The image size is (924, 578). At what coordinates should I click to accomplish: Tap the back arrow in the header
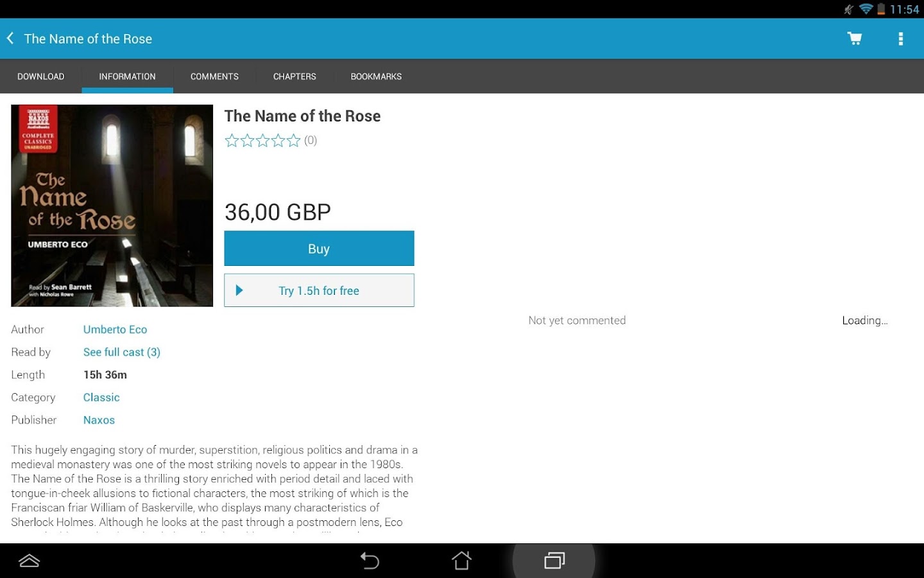[10, 39]
